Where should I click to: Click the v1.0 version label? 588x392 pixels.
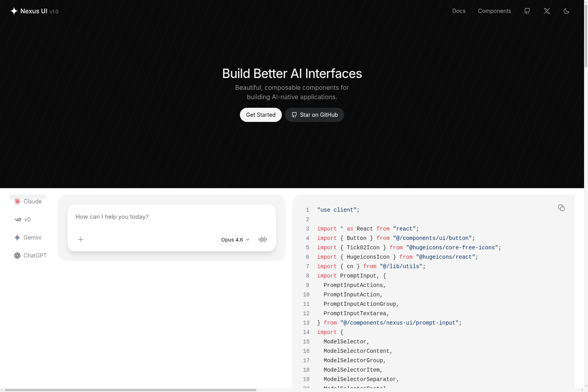point(54,12)
